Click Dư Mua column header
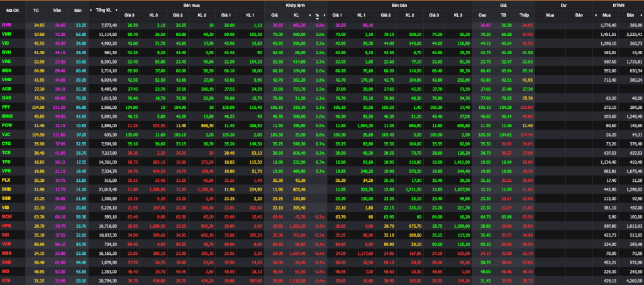Screen dimensions: 644x285 coord(550,15)
